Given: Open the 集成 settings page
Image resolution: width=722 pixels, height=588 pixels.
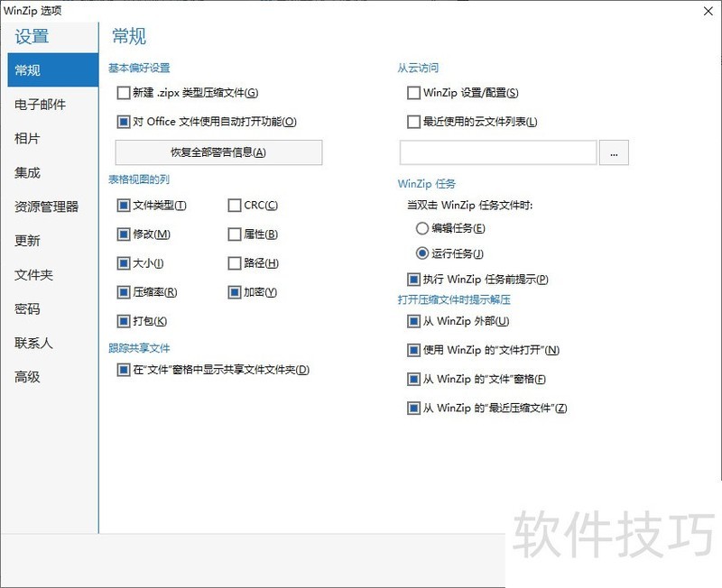Looking at the screenshot, I should pyautogui.click(x=53, y=172).
